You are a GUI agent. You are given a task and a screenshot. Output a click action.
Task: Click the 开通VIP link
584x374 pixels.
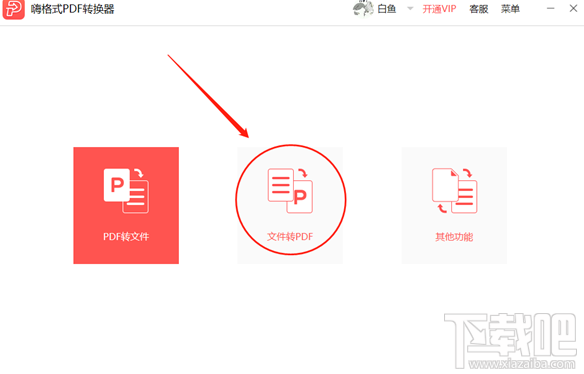pos(439,9)
